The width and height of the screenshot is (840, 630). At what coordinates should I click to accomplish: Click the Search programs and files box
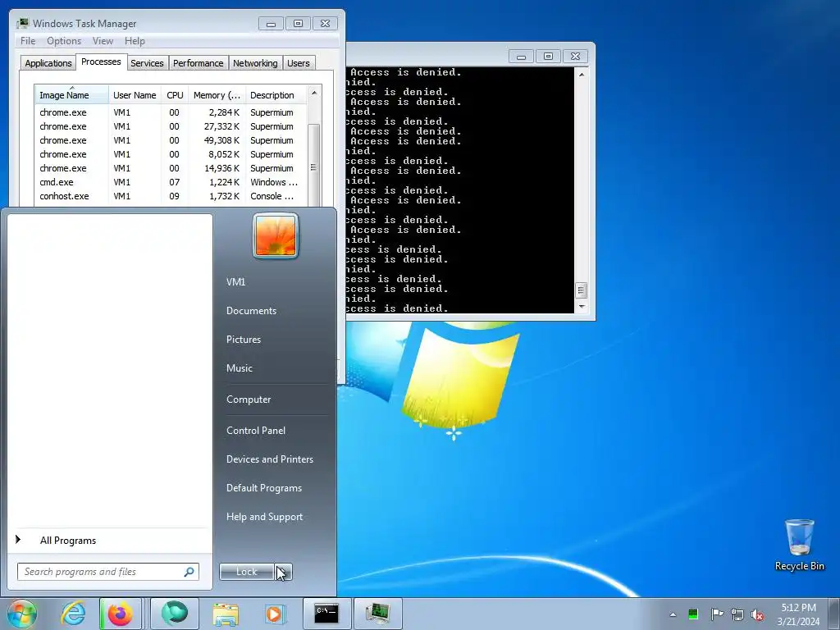[107, 572]
